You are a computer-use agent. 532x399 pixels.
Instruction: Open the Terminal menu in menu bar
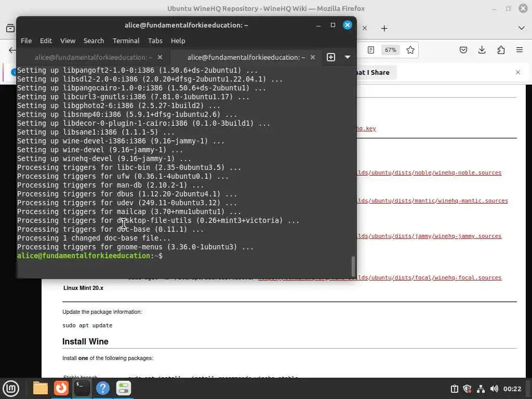pos(126,41)
